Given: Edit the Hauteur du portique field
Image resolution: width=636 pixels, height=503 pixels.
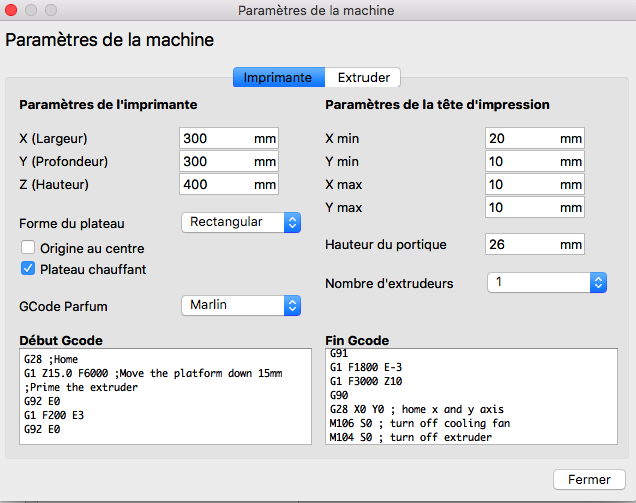Looking at the screenshot, I should click(520, 244).
